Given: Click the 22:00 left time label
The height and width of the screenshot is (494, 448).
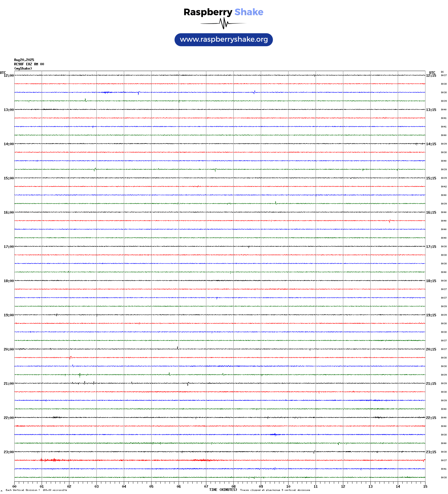Looking at the screenshot, I should (x=9, y=418).
